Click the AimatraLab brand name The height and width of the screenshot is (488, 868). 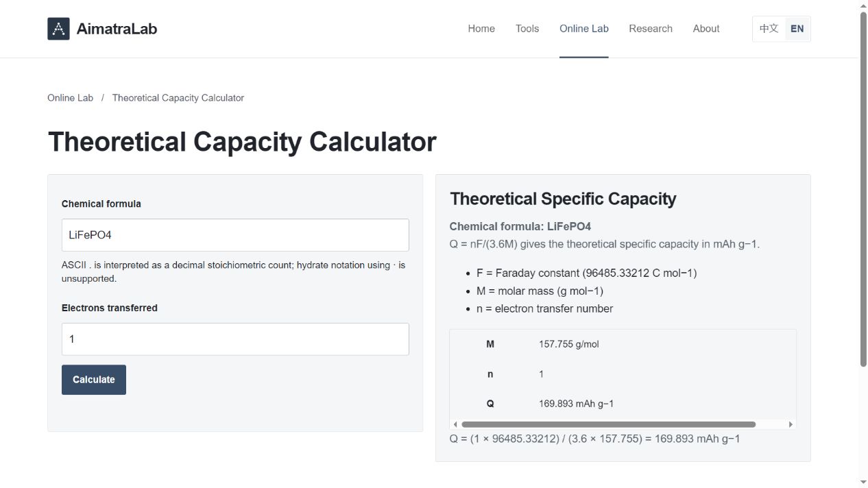tap(117, 29)
